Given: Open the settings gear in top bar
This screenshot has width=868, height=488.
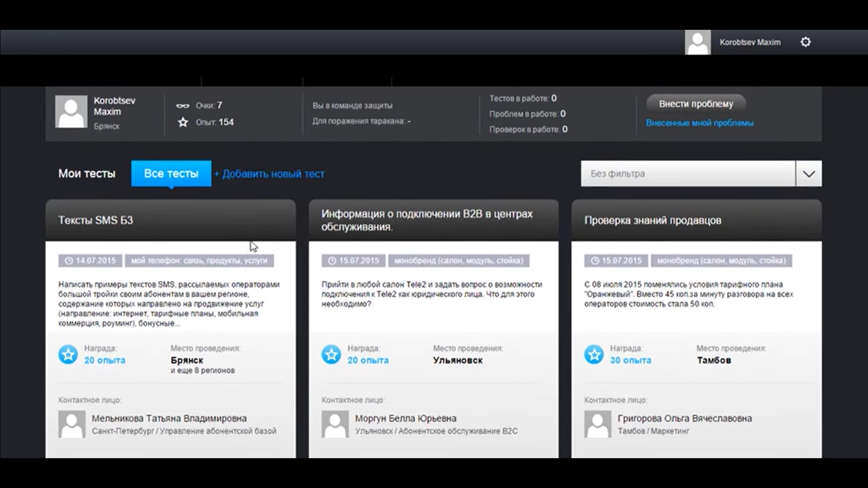Looking at the screenshot, I should pos(806,42).
